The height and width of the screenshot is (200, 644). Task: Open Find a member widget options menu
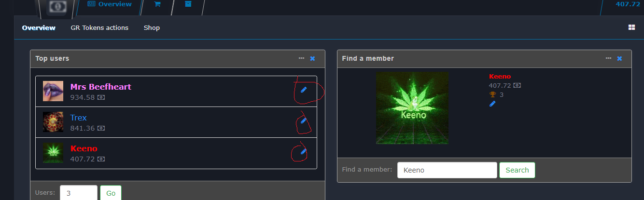[x=609, y=58]
